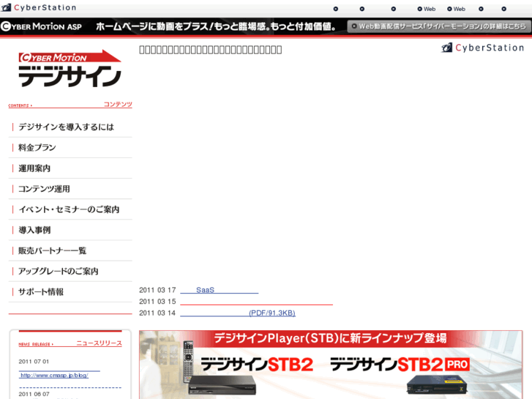Viewport: 532px width, 399px height.
Task: Open the Cyber Motion ASP banner logo
Action: [x=42, y=26]
